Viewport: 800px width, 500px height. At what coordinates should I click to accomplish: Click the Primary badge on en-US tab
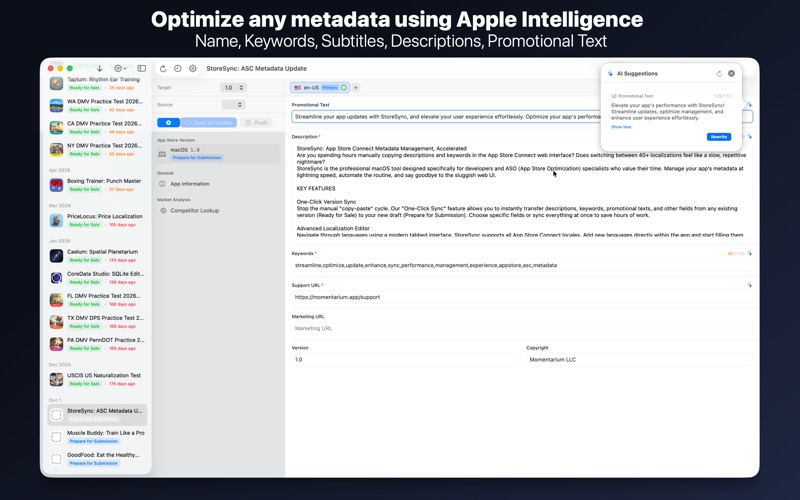(x=330, y=88)
